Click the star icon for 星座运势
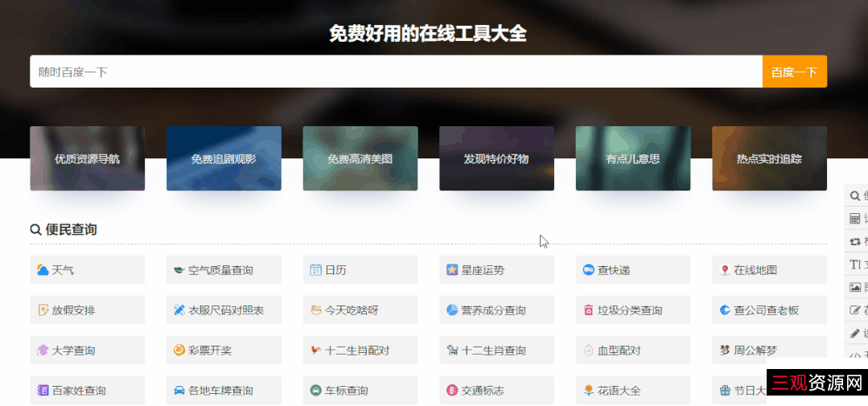Viewport: 868px width, 406px height. tap(452, 270)
